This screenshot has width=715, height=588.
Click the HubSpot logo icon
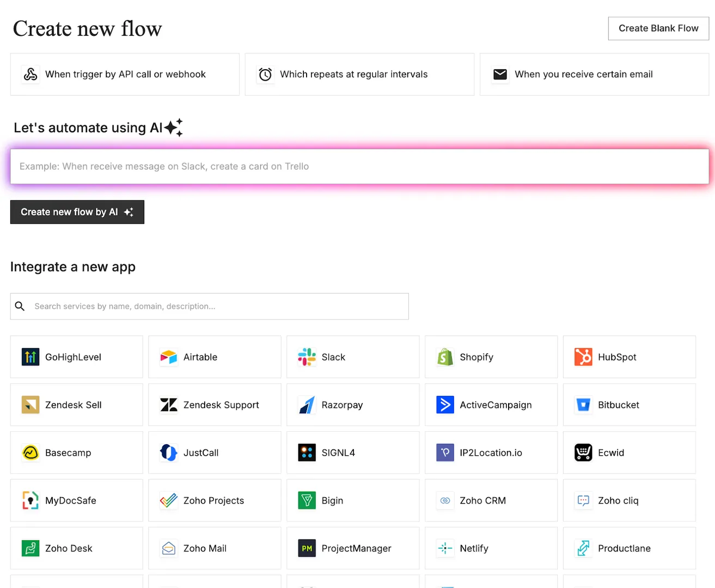coord(583,357)
